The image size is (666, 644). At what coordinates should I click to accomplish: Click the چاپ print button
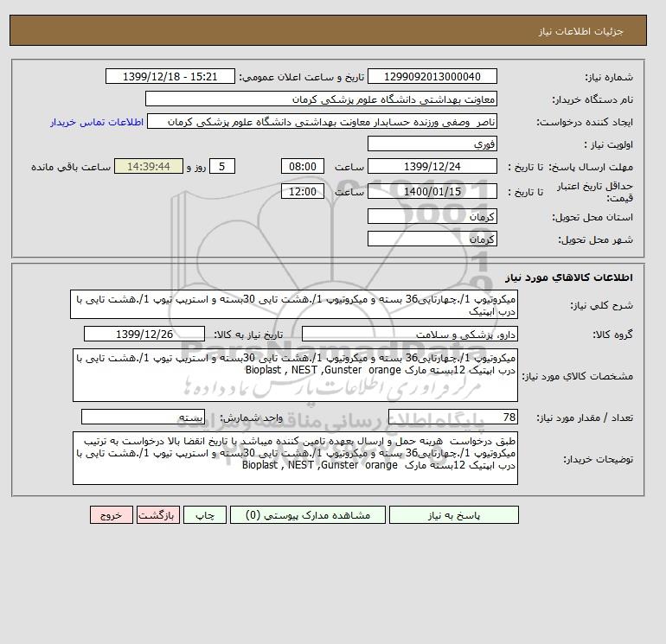[205, 515]
